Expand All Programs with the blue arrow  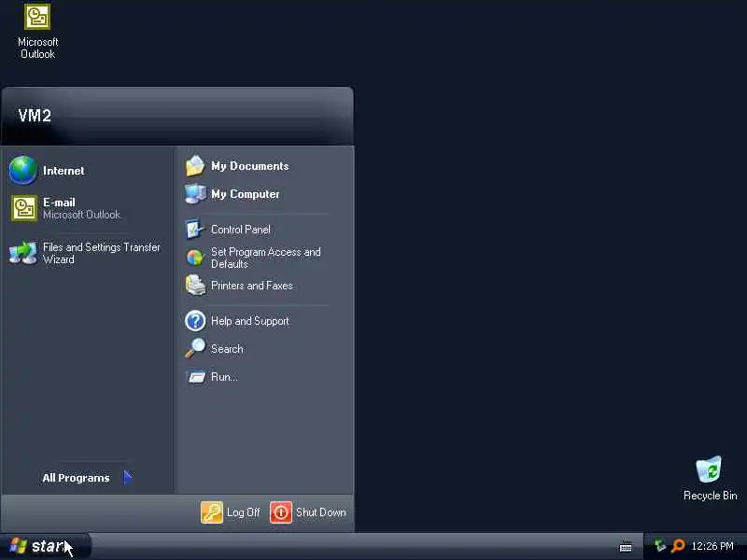128,477
